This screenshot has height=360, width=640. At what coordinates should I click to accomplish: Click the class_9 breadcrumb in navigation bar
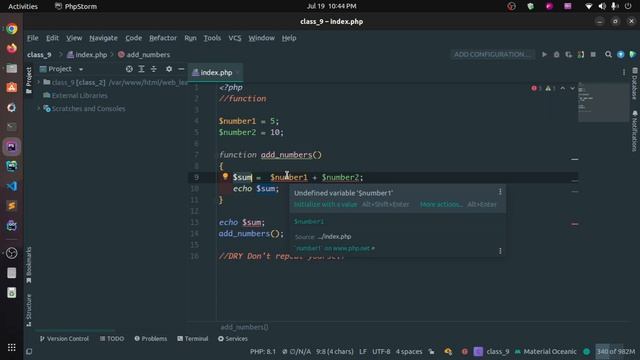pos(39,54)
